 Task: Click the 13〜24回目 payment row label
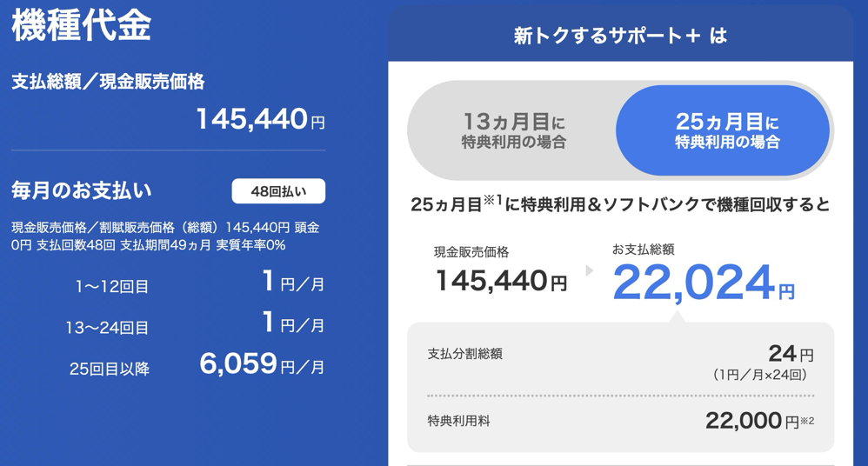(107, 328)
